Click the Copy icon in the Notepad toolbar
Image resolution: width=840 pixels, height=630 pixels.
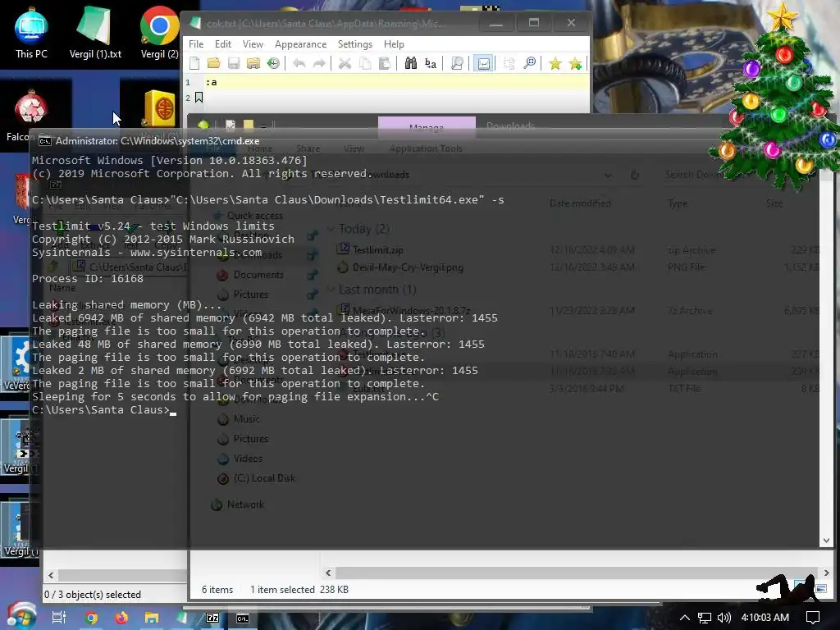coord(365,64)
